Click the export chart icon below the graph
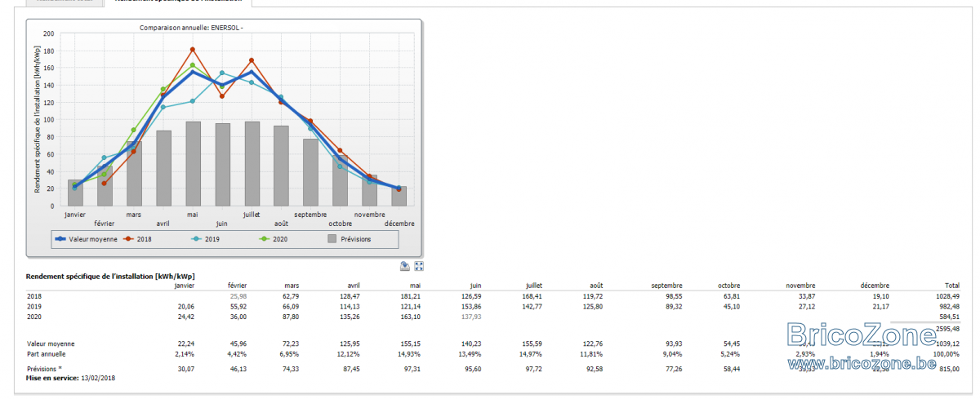 404,265
